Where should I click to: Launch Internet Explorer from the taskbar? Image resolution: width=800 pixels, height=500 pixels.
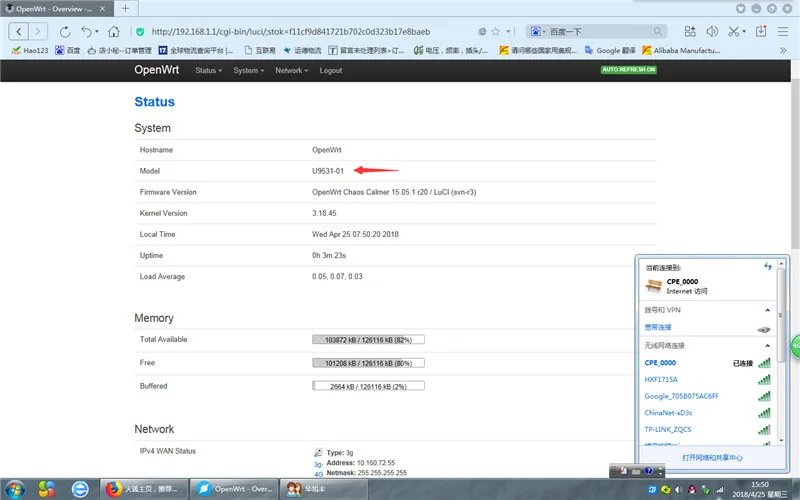tap(80, 489)
